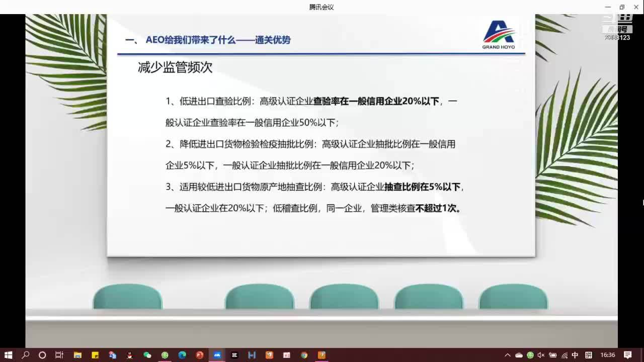The height and width of the screenshot is (362, 644).
Task: Open the green browser icon beside WeChat
Action: 165,355
